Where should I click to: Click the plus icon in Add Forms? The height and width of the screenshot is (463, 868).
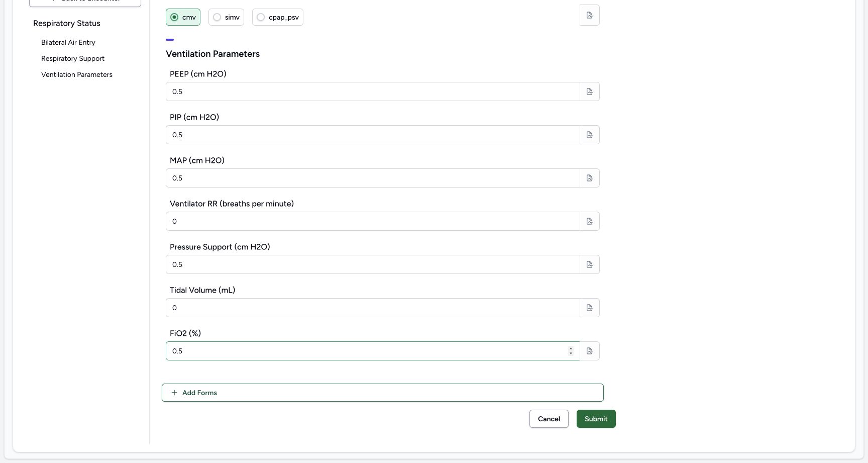174,393
